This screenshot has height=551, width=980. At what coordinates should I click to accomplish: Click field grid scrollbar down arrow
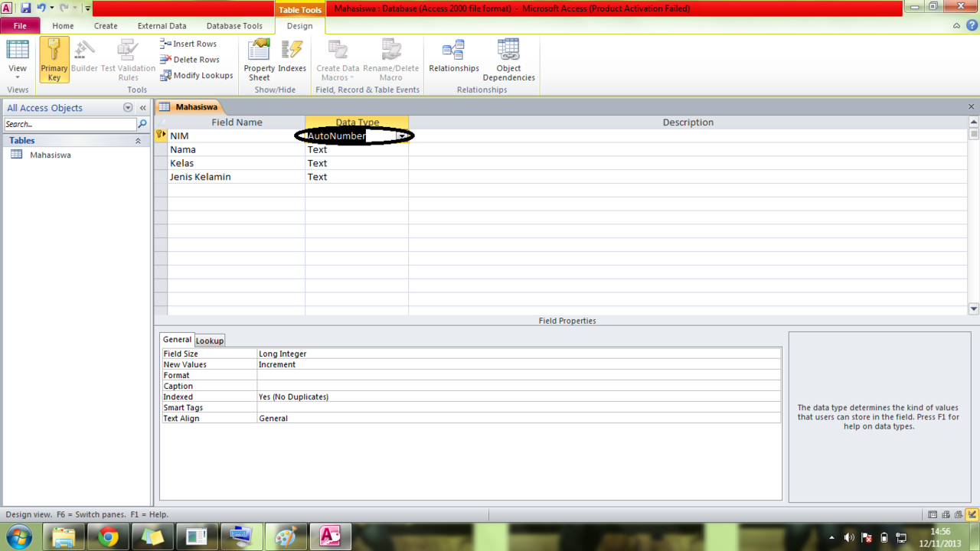point(974,309)
